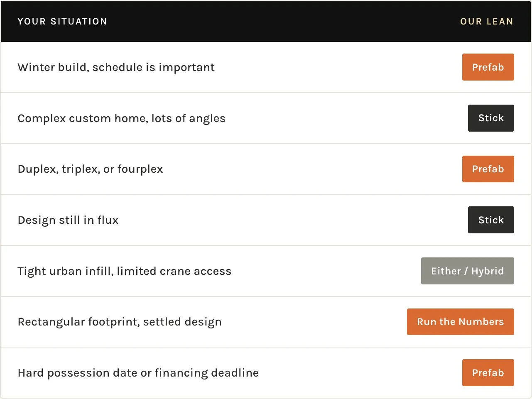Click empty space in the Rectangular footprint row
The height and width of the screenshot is (399, 532).
311,322
